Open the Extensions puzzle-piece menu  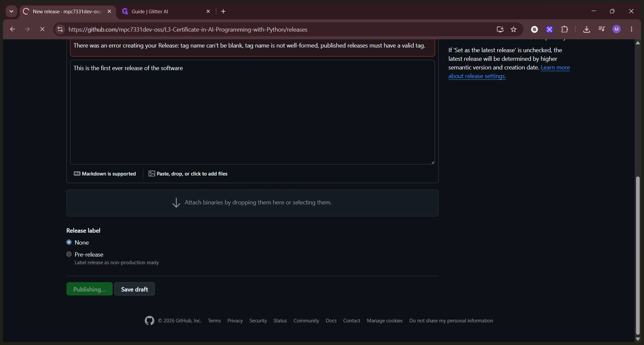coord(565,29)
